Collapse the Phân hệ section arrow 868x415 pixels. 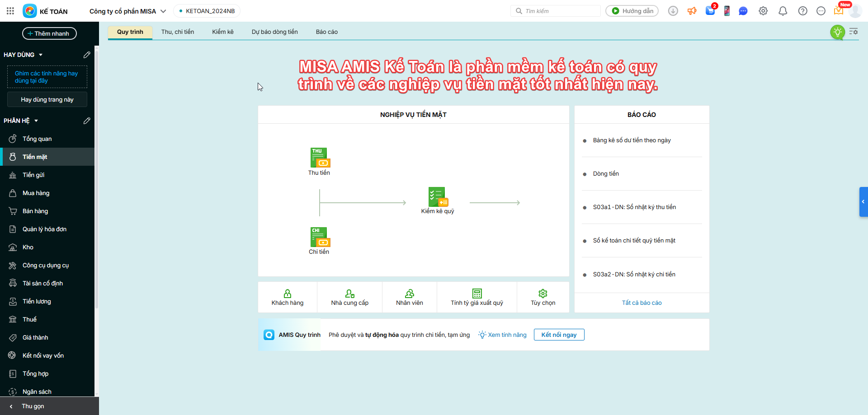pyautogui.click(x=36, y=121)
